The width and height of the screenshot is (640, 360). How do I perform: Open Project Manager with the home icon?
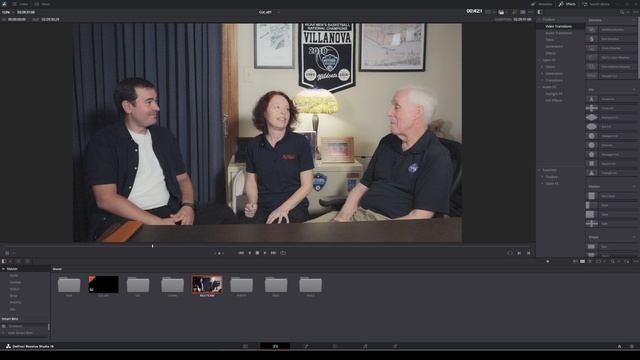pyautogui.click(x=619, y=346)
